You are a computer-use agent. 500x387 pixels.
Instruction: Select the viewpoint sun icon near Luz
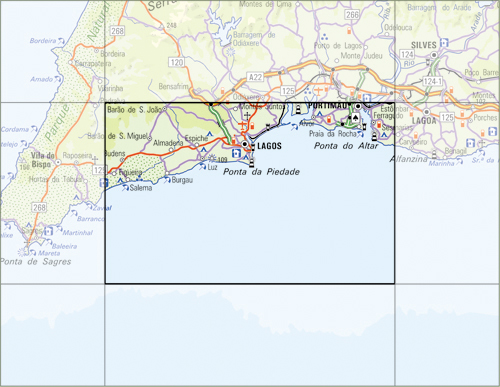click(x=212, y=157)
